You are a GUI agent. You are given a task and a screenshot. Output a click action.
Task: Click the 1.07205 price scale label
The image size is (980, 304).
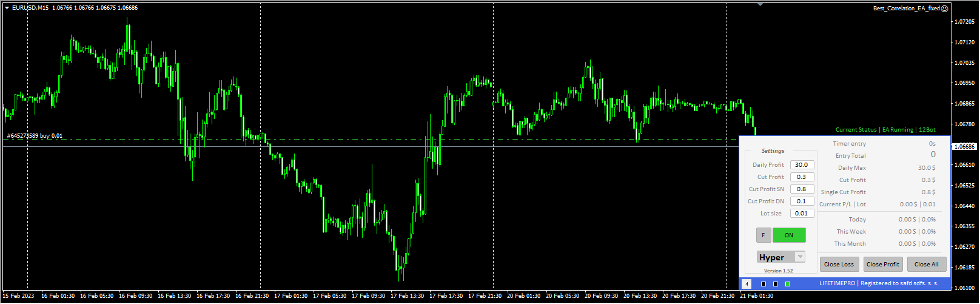[x=964, y=22]
